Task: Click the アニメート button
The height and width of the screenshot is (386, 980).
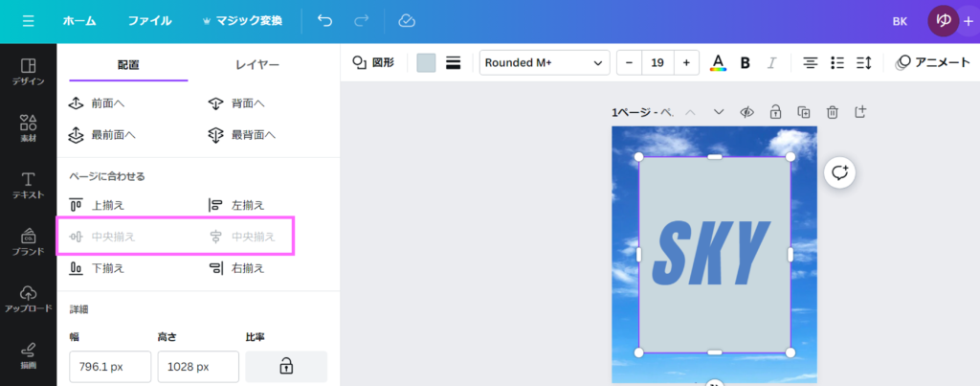Action: pyautogui.click(x=932, y=63)
